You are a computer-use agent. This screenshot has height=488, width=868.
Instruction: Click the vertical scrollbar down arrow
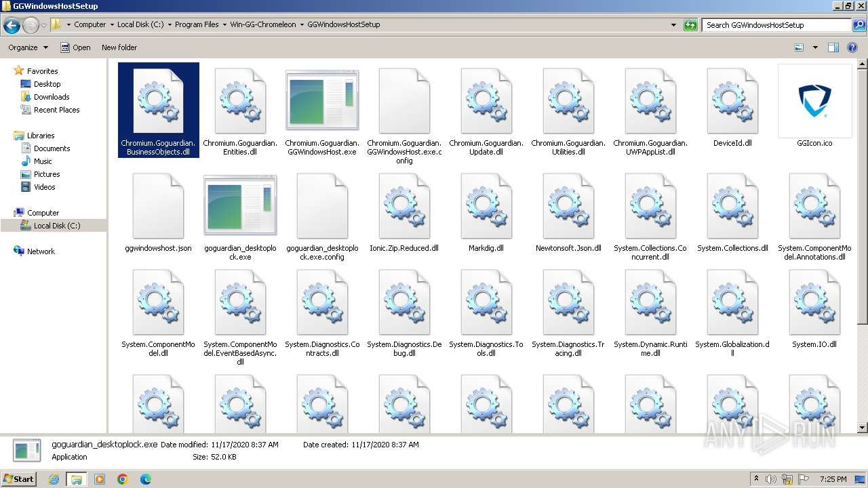[862, 428]
